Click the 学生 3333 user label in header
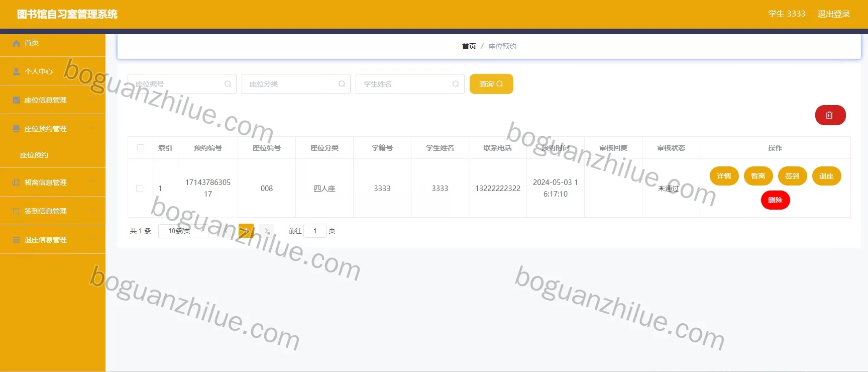The image size is (868, 372). (x=787, y=14)
